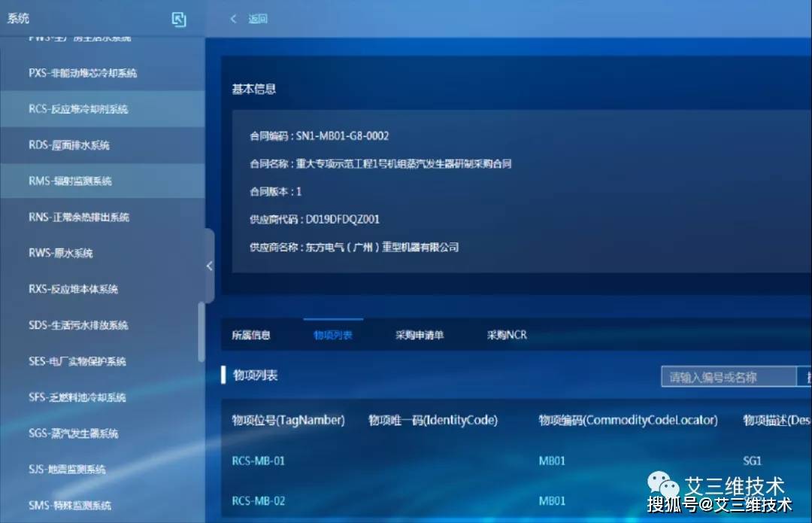Select the RCS-MB-02 table row

click(x=259, y=500)
